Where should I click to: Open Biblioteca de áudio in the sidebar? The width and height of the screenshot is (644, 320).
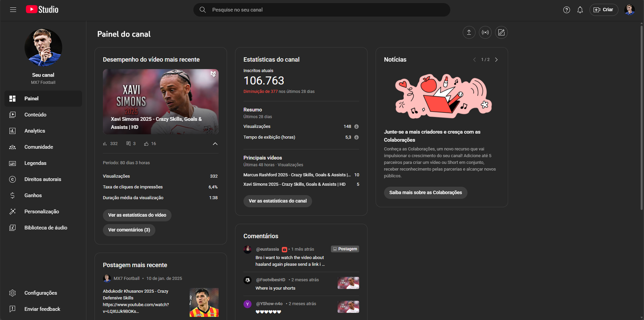coord(43,227)
